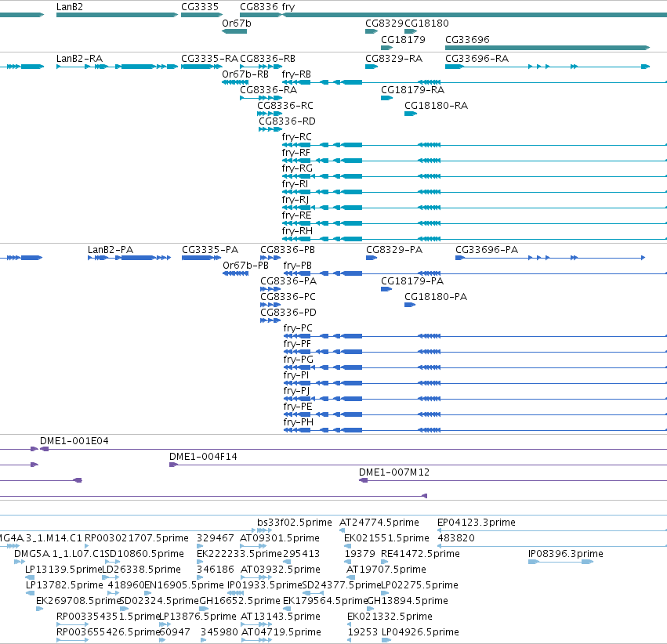This screenshot has height=644, width=667.
Task: Select the RP003021707.5prime EST label
Action: click(x=136, y=538)
